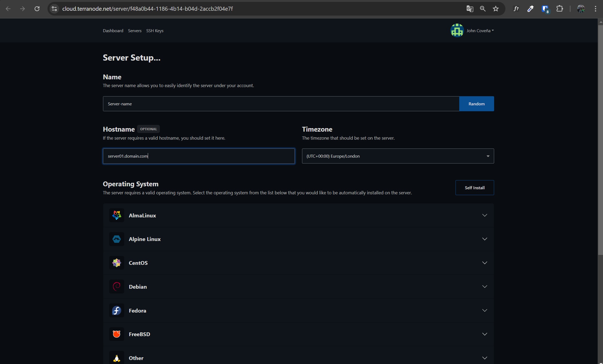The height and width of the screenshot is (364, 603).
Task: Bookmark this page with the star icon
Action: point(496,9)
